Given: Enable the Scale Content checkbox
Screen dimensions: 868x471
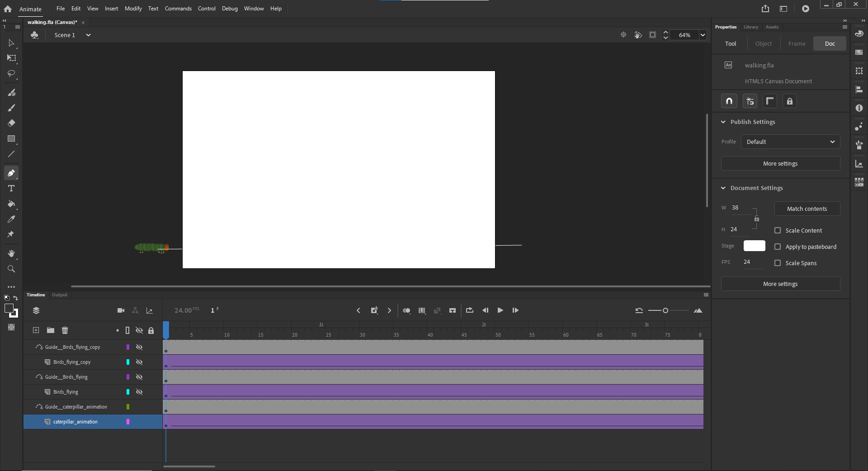Looking at the screenshot, I should click(778, 230).
